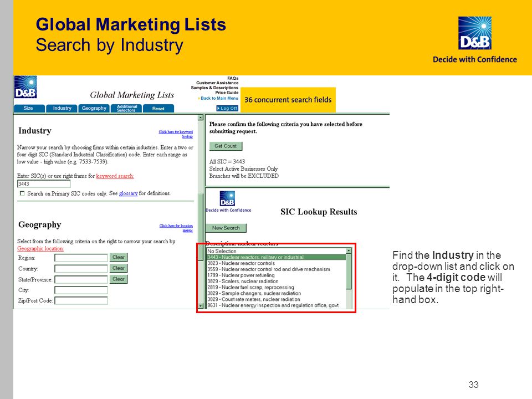Click the State/Province input field

(x=81, y=279)
